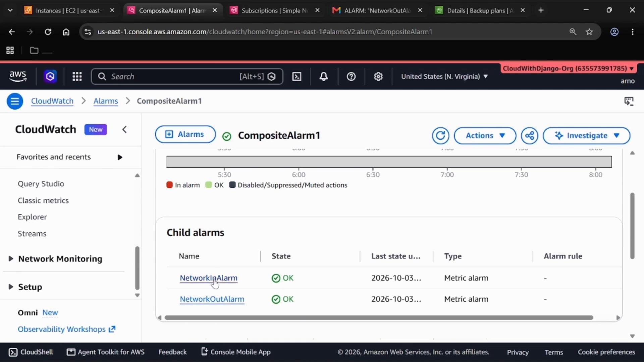Open the notifications bell
The width and height of the screenshot is (644, 362).
click(x=324, y=76)
